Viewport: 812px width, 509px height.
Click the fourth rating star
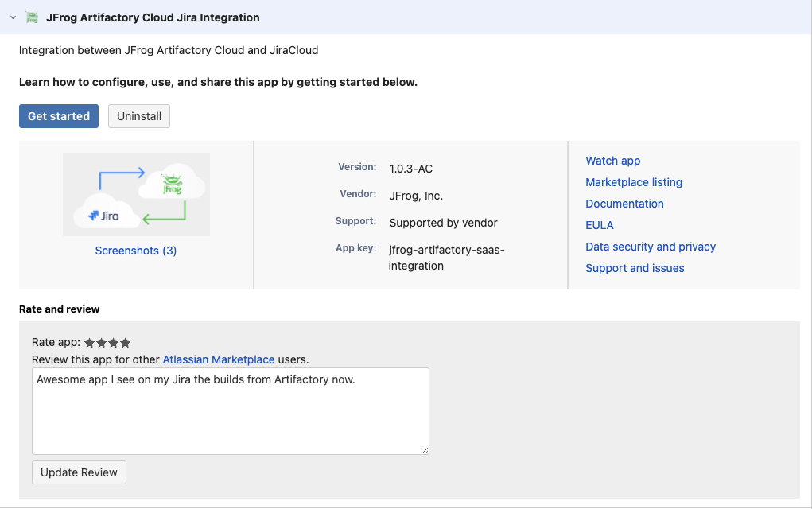pos(125,342)
